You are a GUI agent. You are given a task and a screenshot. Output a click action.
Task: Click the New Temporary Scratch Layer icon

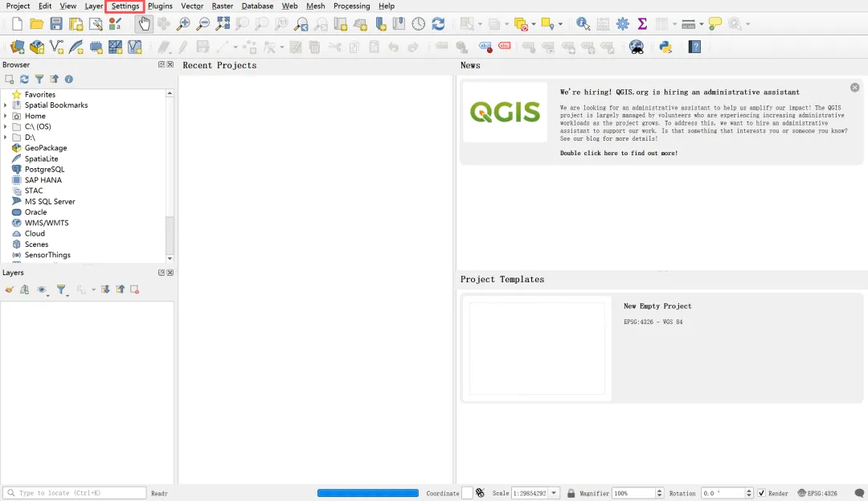click(x=96, y=47)
